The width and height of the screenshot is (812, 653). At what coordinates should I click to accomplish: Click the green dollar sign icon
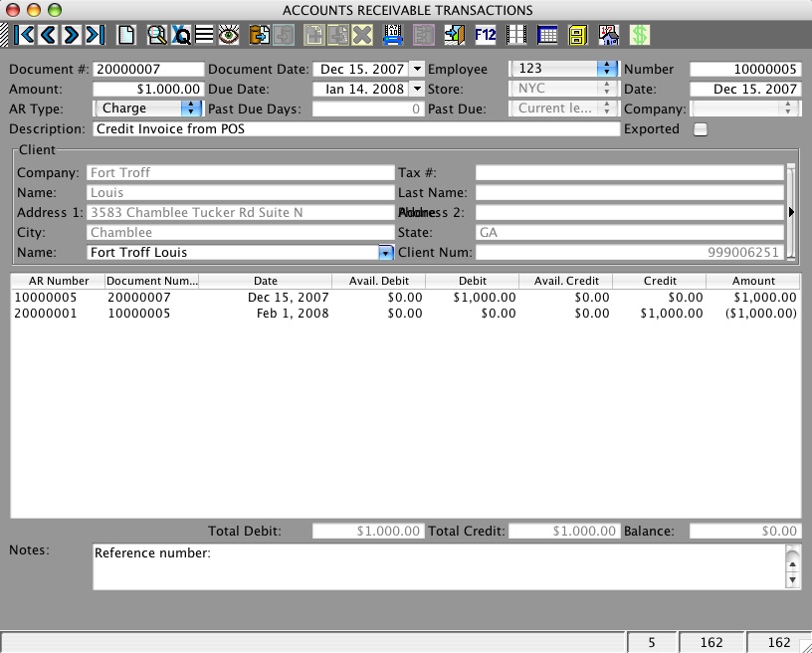(640, 35)
